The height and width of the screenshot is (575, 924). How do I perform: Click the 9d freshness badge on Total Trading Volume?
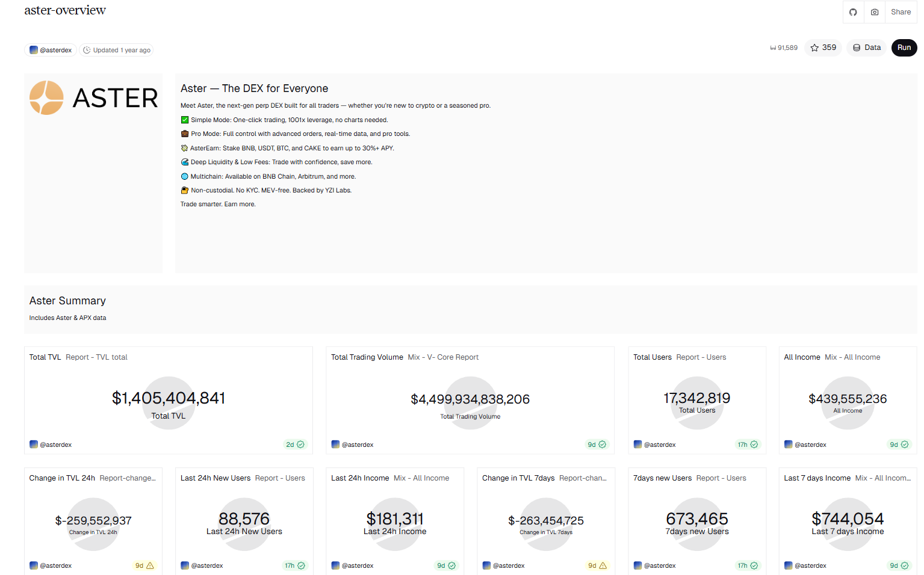pyautogui.click(x=597, y=444)
